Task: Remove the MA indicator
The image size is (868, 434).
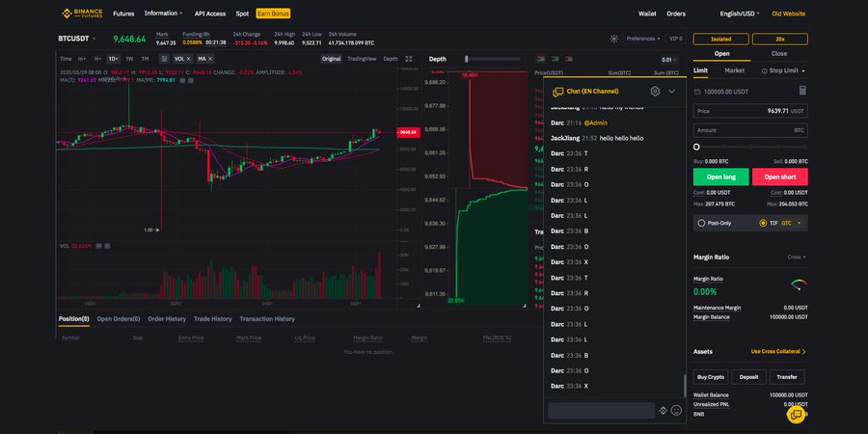Action: 210,59
